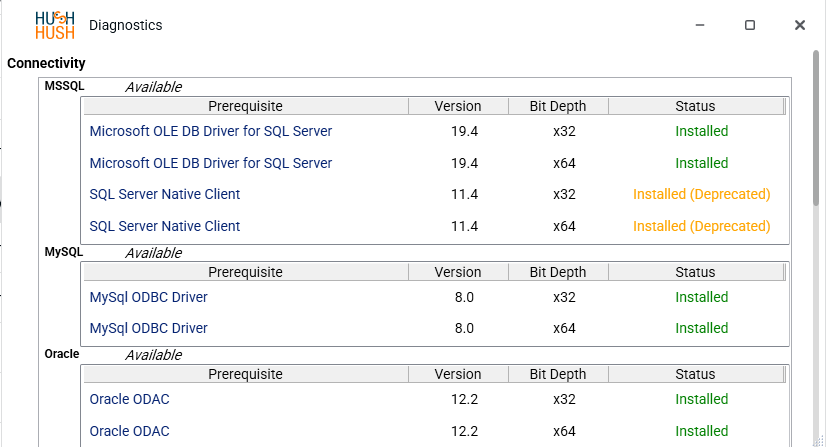827x447 pixels.
Task: Click the Status column header in Oracle table
Action: click(695, 374)
